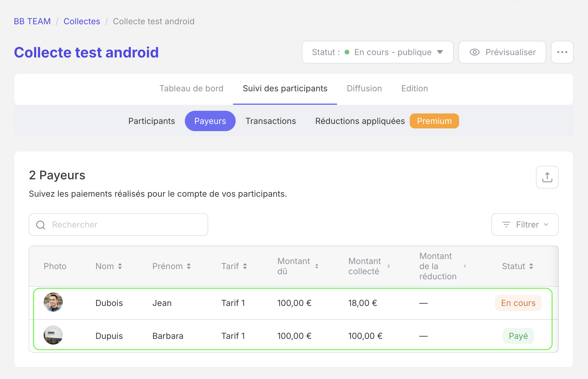Viewport: 588px width, 379px height.
Task: Switch to Tableau de bord tab
Action: (x=191, y=89)
